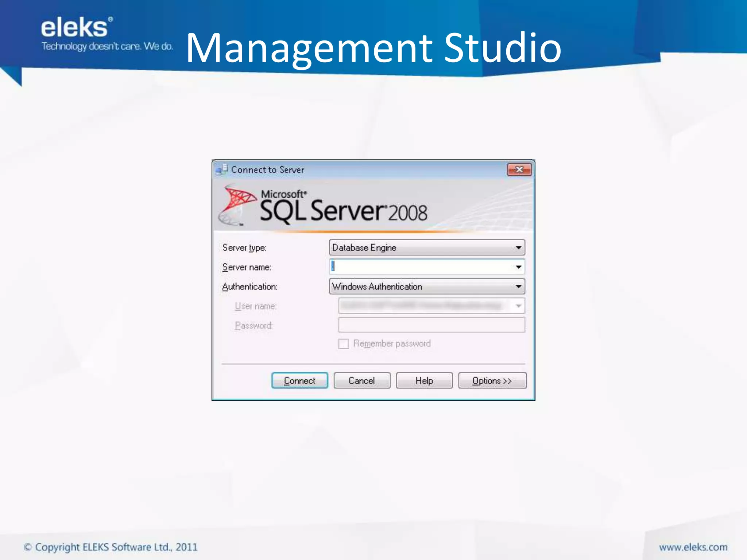Close the Connect to Server dialog
This screenshot has height=560, width=747.
(x=519, y=170)
